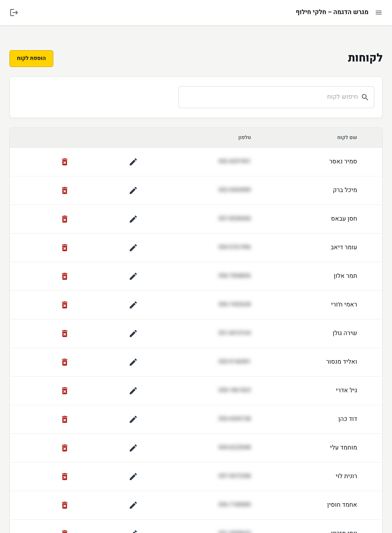Viewport: 392px width, 533px height.
Task: Edit customer גיל אדרי
Action: (133, 391)
